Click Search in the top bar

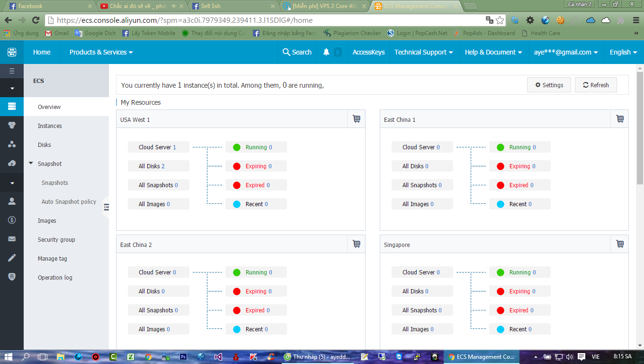(297, 52)
